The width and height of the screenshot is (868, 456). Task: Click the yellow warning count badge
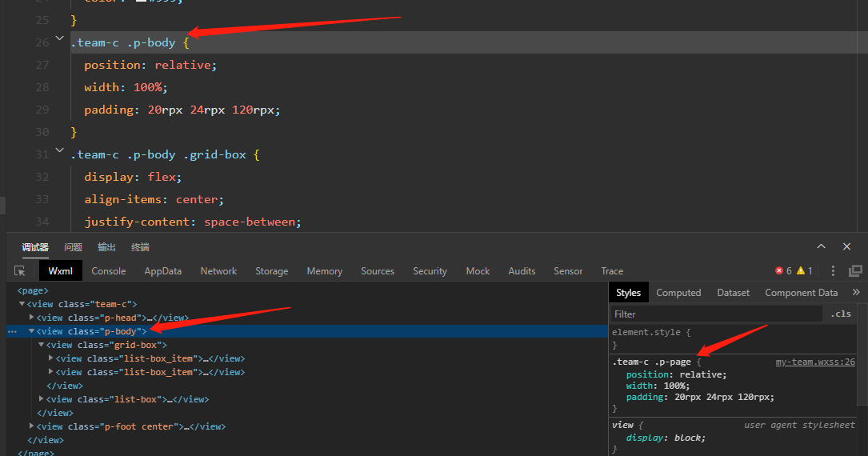[804, 270]
